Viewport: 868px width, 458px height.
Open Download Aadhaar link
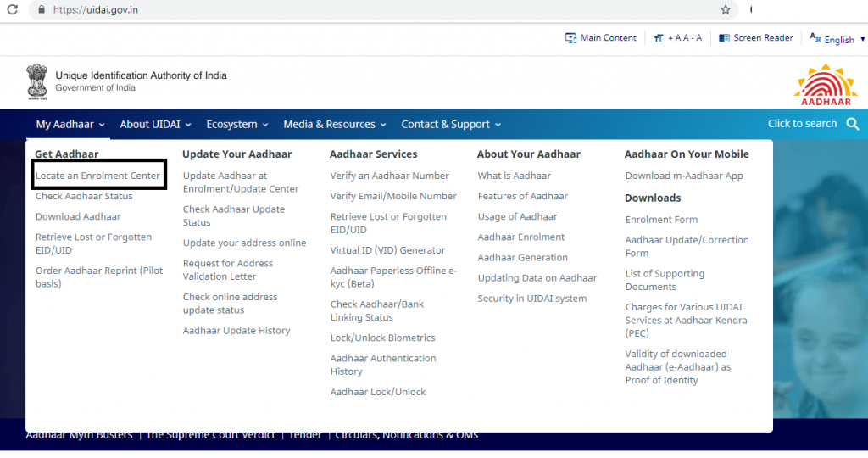(78, 216)
